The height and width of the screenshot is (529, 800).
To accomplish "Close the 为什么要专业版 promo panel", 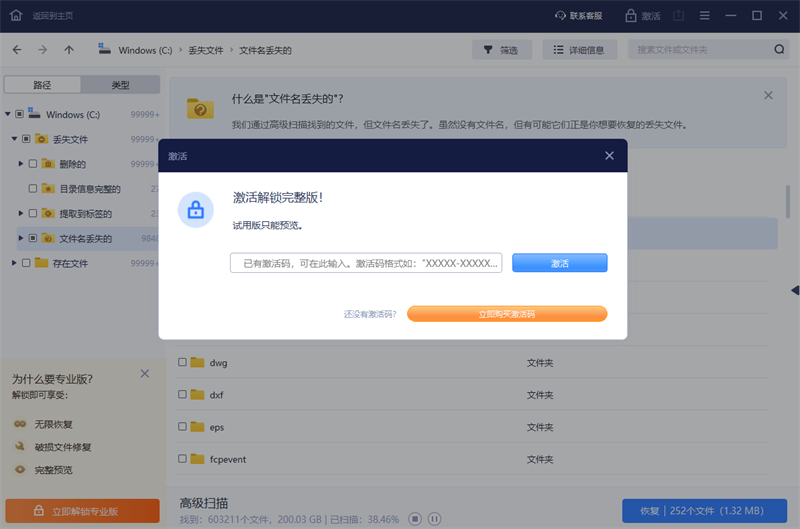I will tap(145, 374).
